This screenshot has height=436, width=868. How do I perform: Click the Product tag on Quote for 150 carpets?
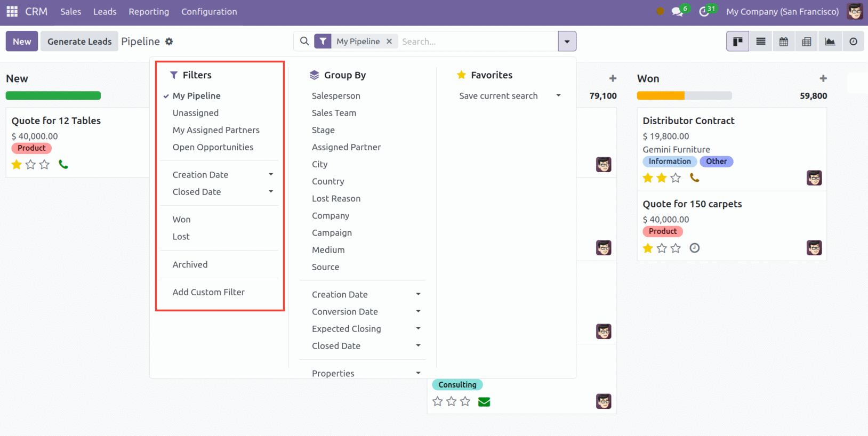[663, 231]
